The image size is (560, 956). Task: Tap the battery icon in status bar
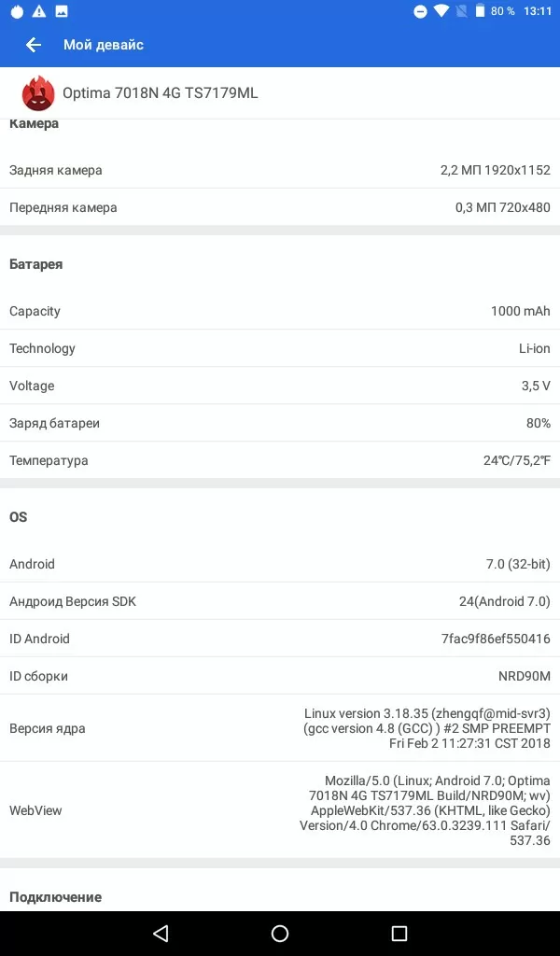tap(480, 11)
